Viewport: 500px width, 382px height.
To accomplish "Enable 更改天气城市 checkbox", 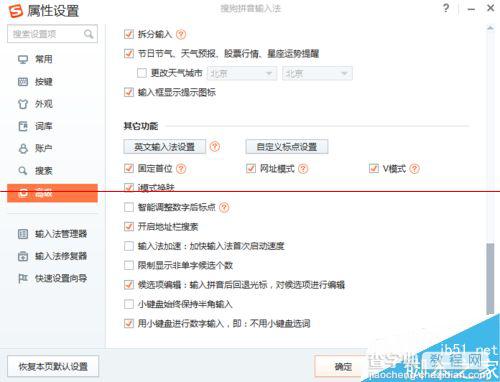I will tap(142, 73).
